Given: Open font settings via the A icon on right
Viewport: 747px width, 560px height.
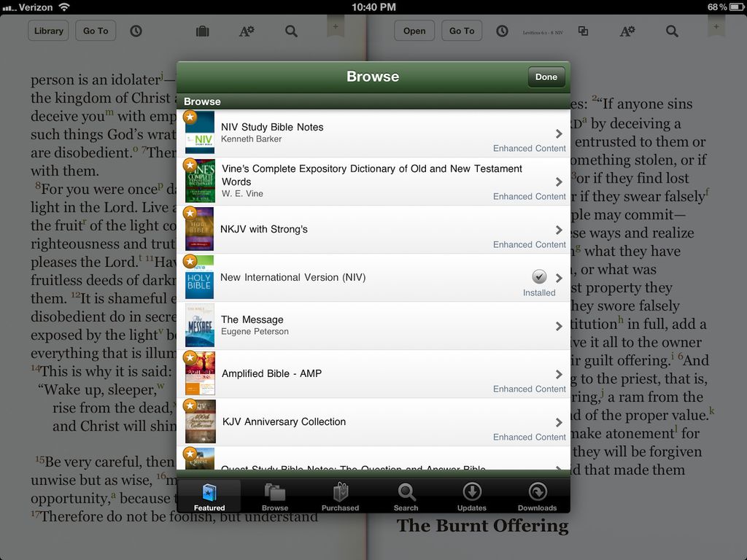Looking at the screenshot, I should tap(627, 31).
